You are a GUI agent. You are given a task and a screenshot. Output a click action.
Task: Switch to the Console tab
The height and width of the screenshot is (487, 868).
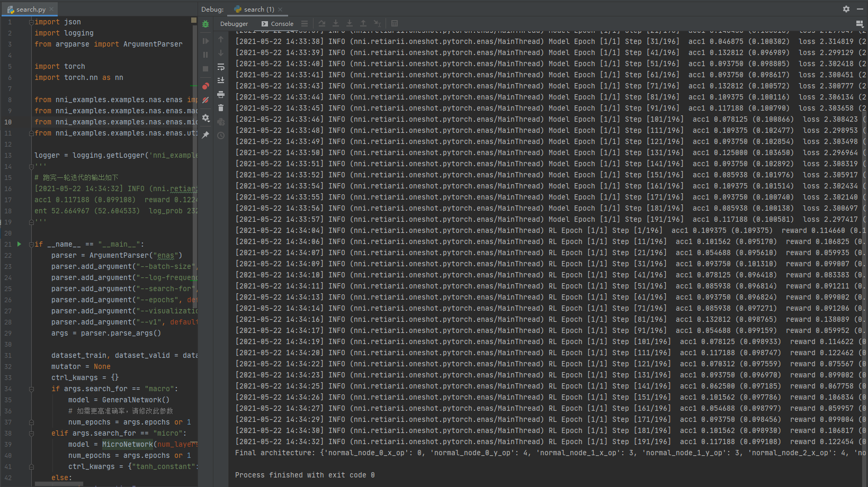(278, 24)
